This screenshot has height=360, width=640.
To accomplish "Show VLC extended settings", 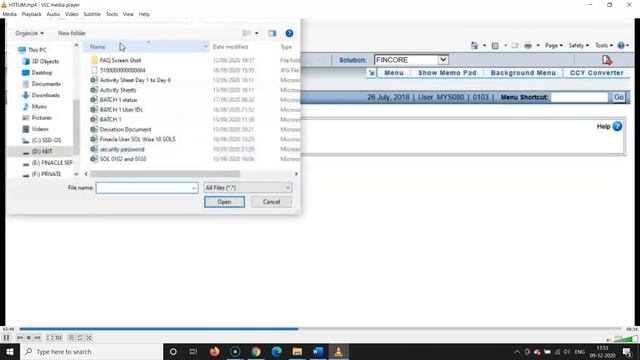I will pyautogui.click(x=59, y=338).
